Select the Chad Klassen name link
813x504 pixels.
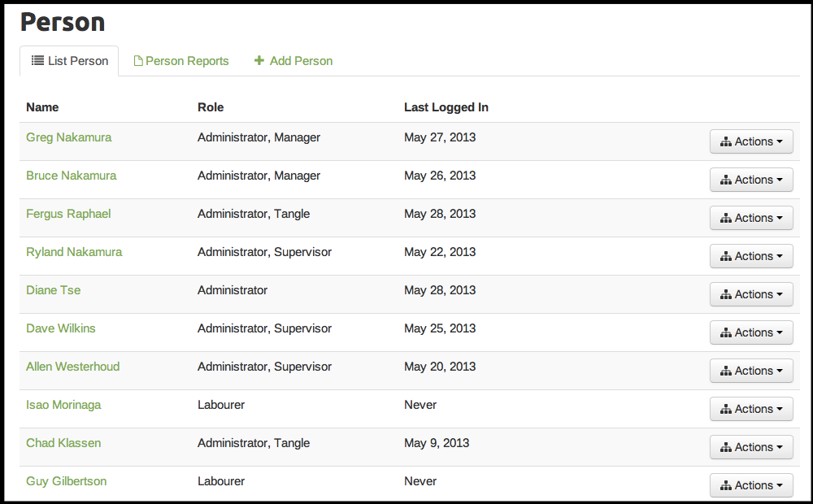point(63,443)
